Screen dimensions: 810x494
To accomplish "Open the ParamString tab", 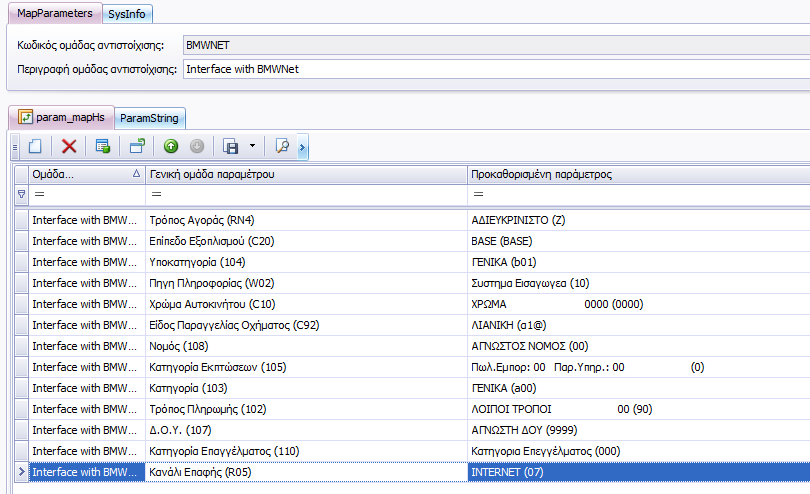I will [x=149, y=117].
